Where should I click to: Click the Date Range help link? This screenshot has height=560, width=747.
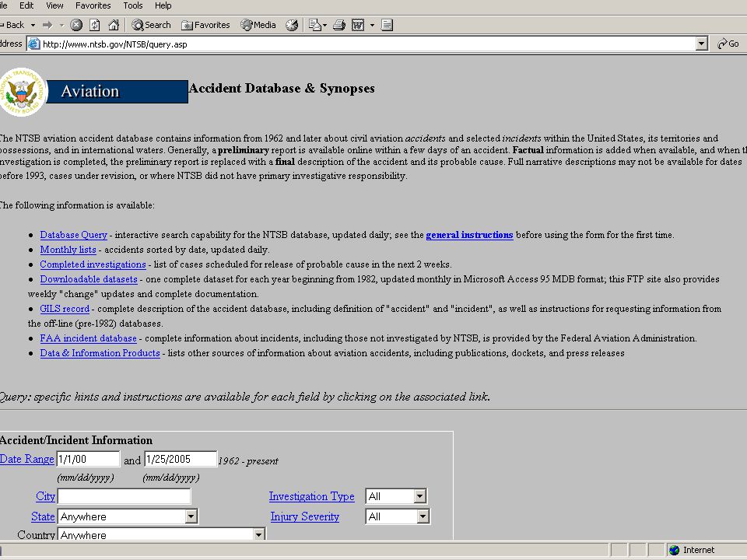[26, 459]
